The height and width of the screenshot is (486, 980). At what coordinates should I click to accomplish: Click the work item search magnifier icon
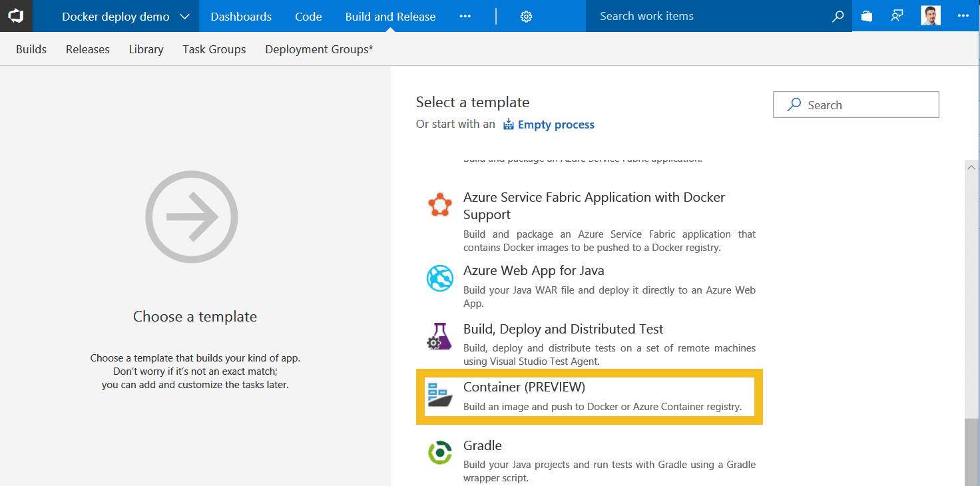tap(838, 16)
